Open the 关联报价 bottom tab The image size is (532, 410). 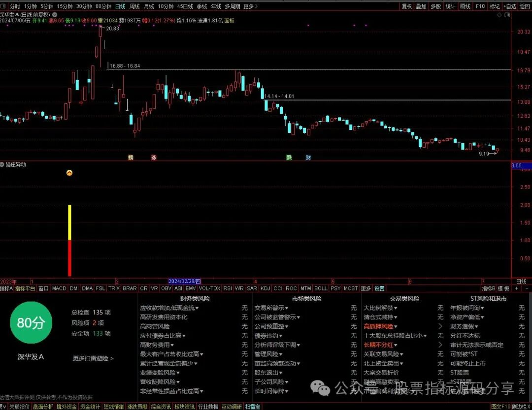click(19, 407)
